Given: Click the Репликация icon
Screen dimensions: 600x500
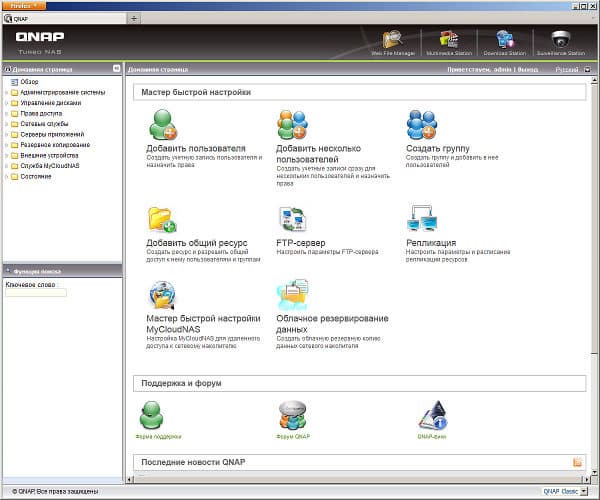Looking at the screenshot, I should pos(422,218).
